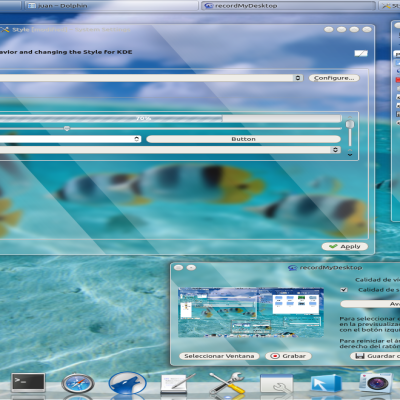400x400 pixels.
Task: Click the horizontal slider handle in preview
Action: [x=67, y=128]
